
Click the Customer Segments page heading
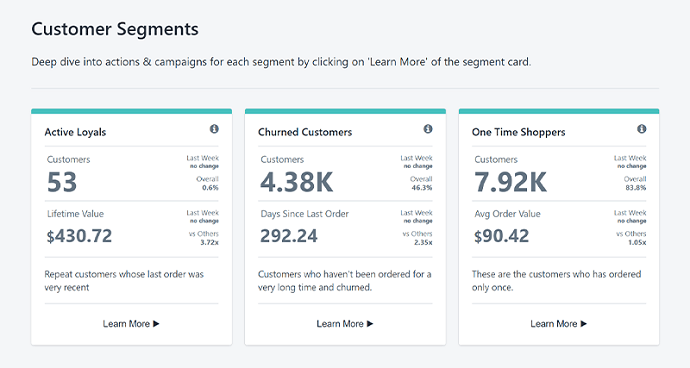(x=115, y=29)
